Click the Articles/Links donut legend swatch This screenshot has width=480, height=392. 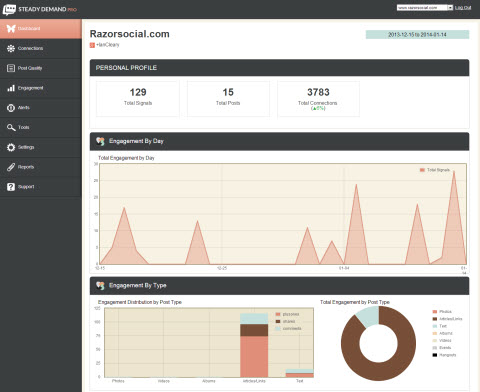[435, 319]
